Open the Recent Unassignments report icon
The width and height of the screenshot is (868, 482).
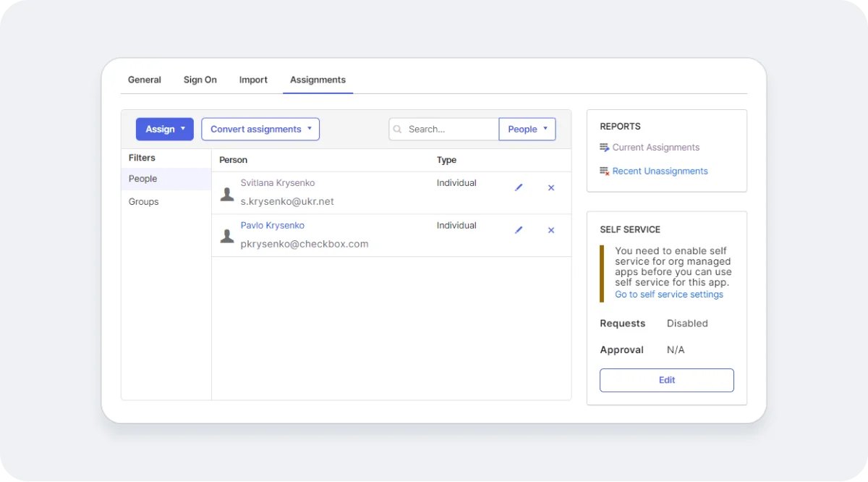pyautogui.click(x=603, y=171)
